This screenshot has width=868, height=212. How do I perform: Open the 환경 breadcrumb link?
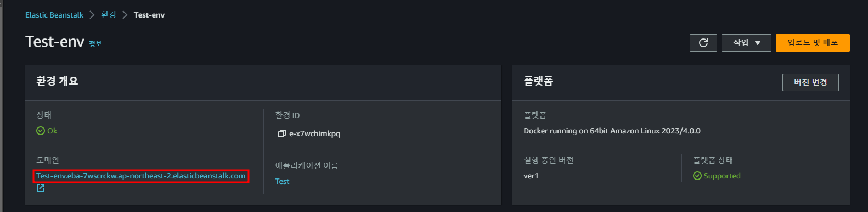pos(109,15)
